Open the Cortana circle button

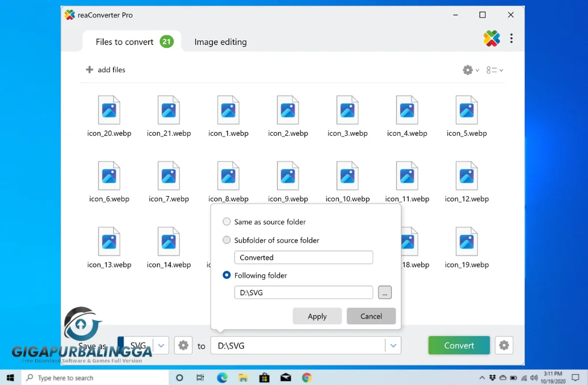(180, 378)
